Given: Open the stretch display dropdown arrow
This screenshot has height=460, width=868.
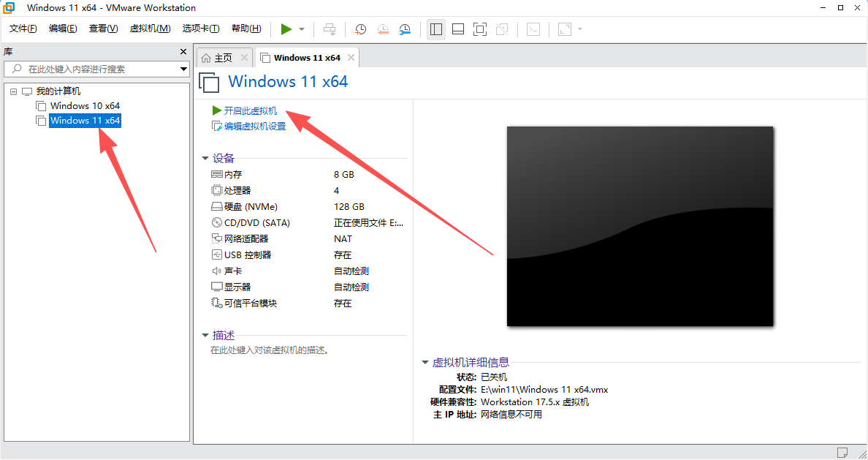Looking at the screenshot, I should pyautogui.click(x=580, y=29).
